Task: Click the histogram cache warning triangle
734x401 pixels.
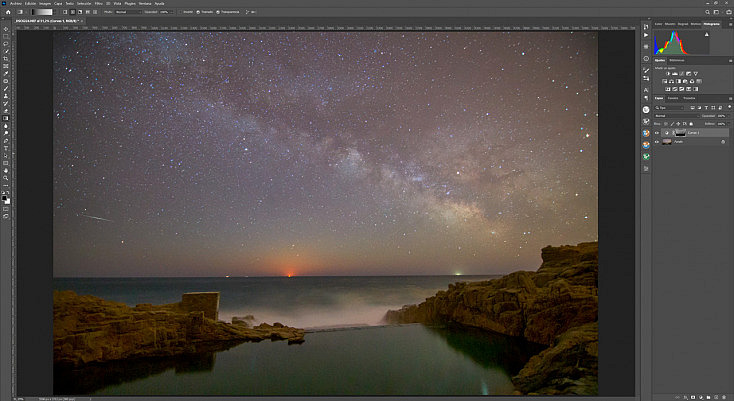Action: (706, 34)
